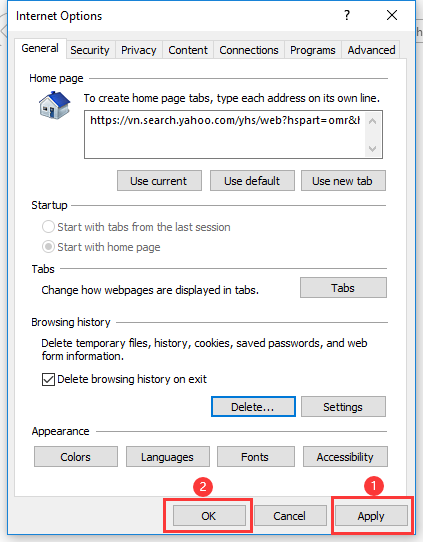Click the home page box scroll up arrow
423x542 pixels.
coord(373,121)
